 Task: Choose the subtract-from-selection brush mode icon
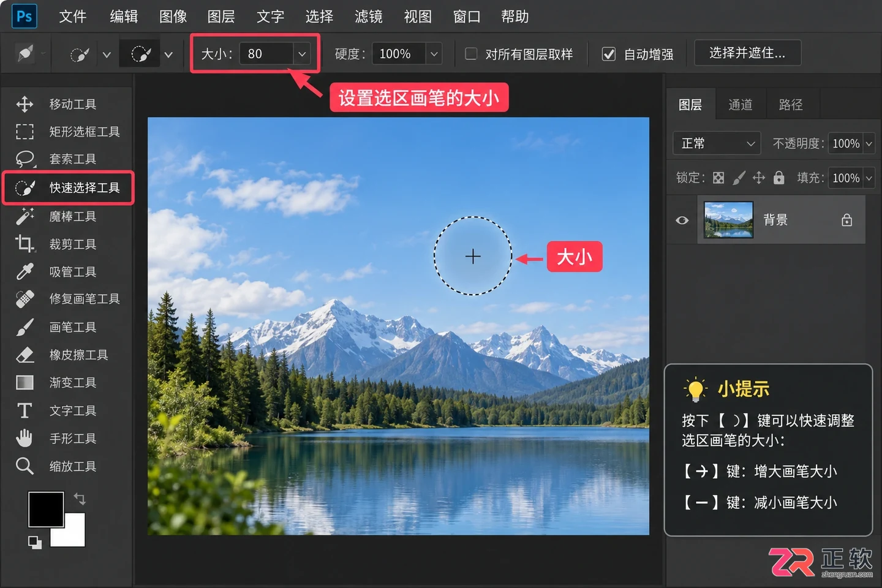pos(140,55)
